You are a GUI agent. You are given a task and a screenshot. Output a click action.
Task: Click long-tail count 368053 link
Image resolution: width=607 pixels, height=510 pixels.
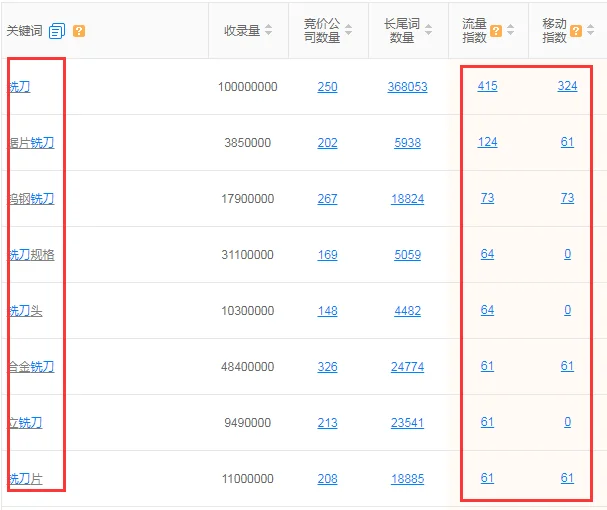(407, 87)
